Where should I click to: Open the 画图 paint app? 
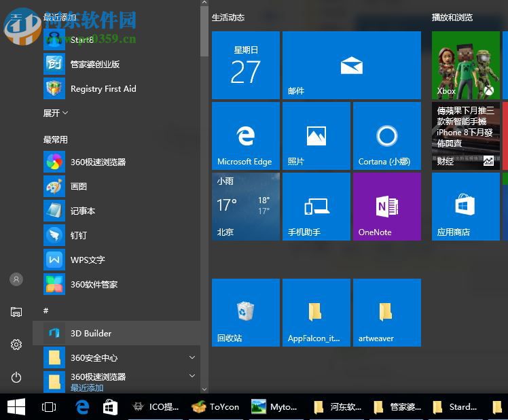click(x=116, y=186)
